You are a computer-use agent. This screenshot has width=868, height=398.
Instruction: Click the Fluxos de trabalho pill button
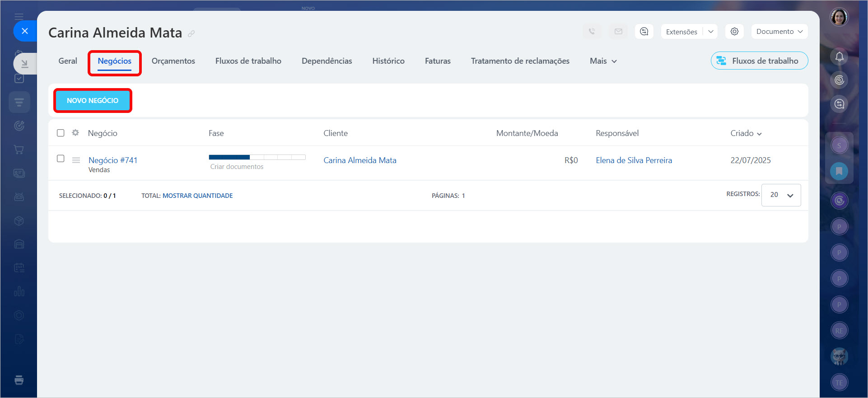point(760,61)
